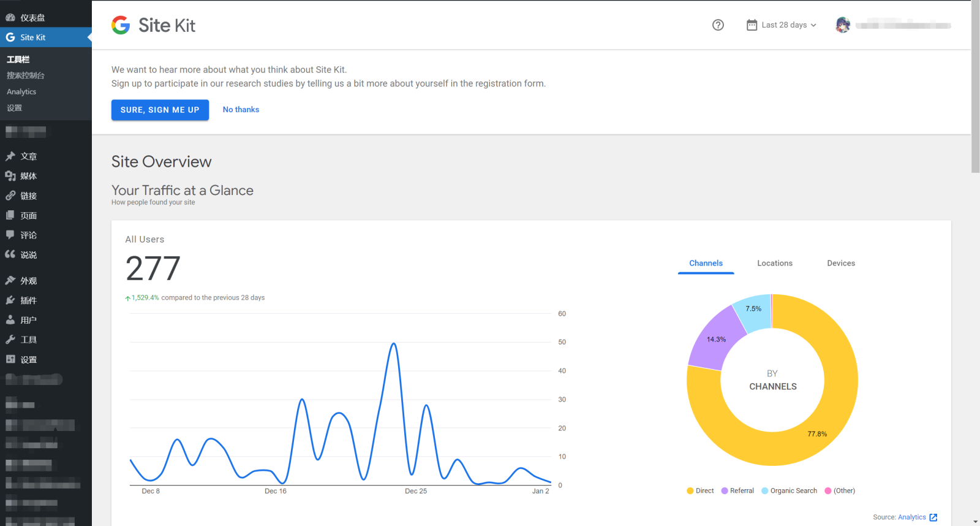This screenshot has height=526, width=980.
Task: Click the Dec 25 axis label
Action: point(416,491)
